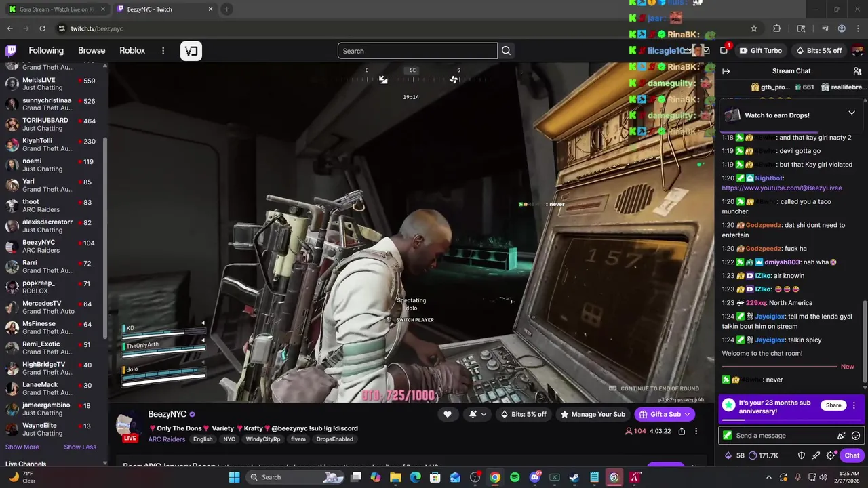Open the user profile avatar menu
Screen dimensions: 868x488
[x=857, y=51]
